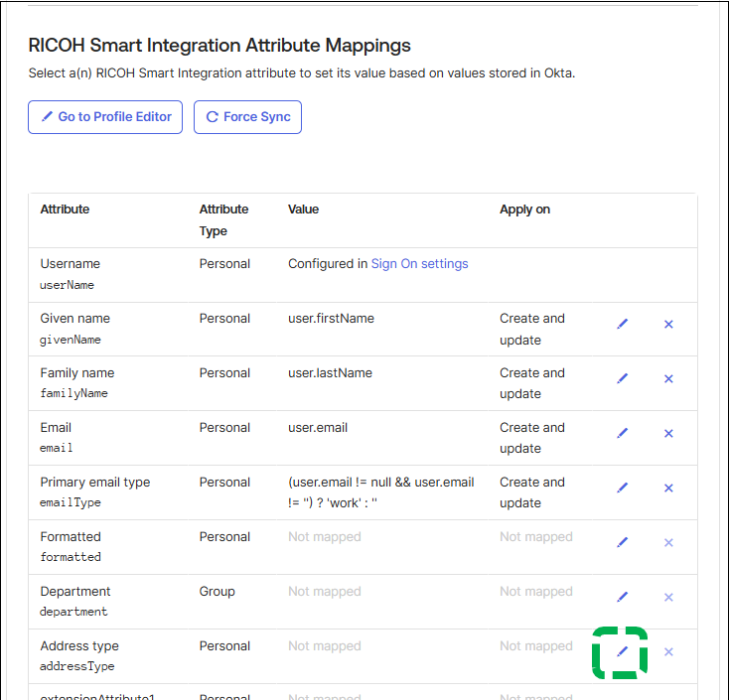Click the X icon for Department row
This screenshot has width=729, height=700.
(x=668, y=598)
